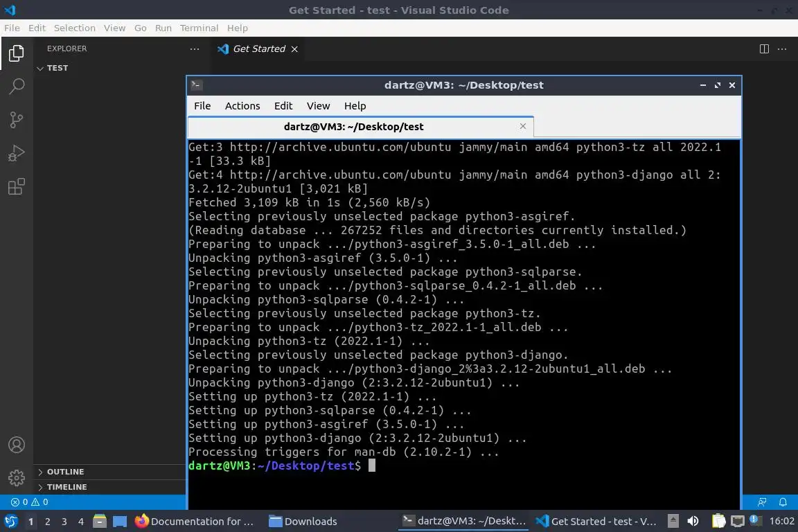Switch to workspace 1
798x532 pixels.
pos(31,522)
